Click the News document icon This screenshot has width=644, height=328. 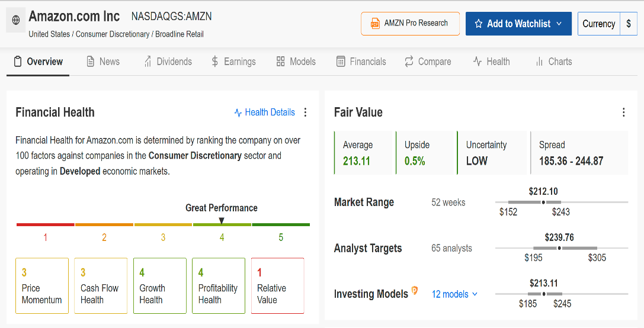91,62
